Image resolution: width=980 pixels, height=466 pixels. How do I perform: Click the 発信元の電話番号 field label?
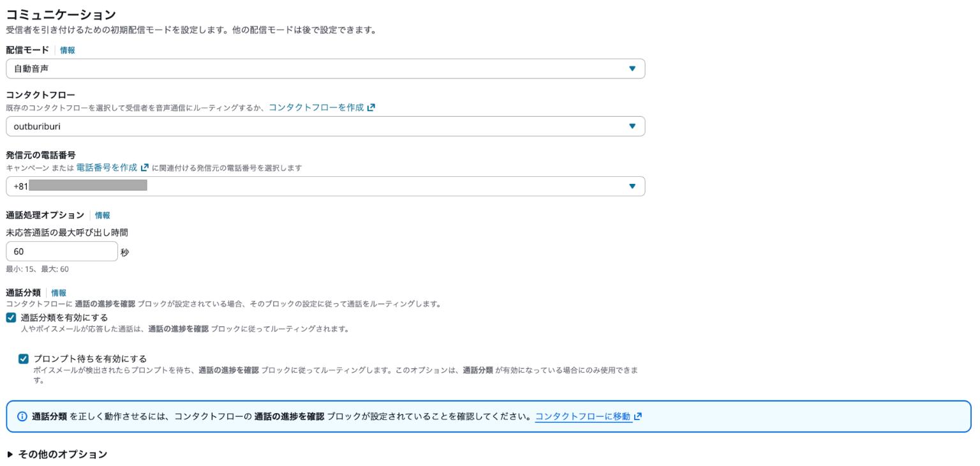coord(41,155)
